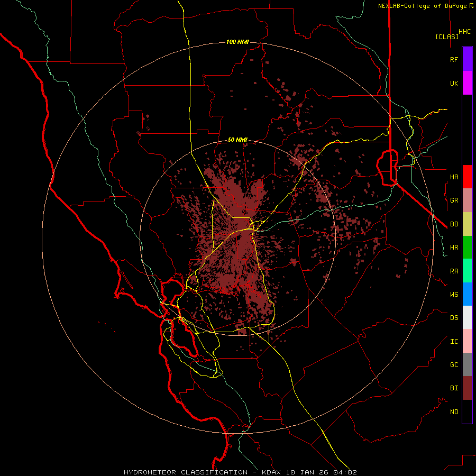
Task: Select the GR legend color block
Action: point(467,200)
